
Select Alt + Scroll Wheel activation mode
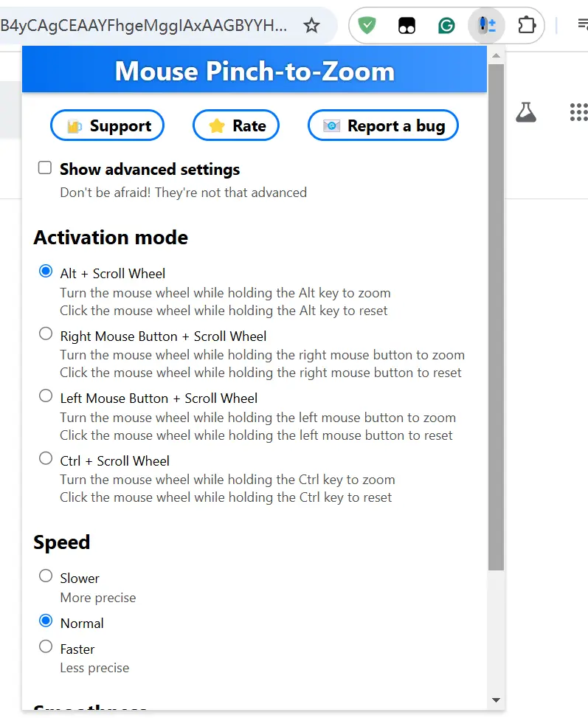(x=46, y=272)
